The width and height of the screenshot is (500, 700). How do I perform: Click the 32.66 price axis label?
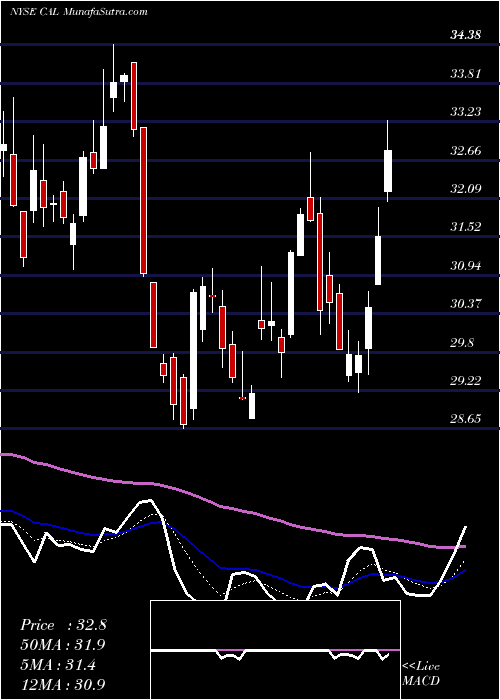coord(466,150)
